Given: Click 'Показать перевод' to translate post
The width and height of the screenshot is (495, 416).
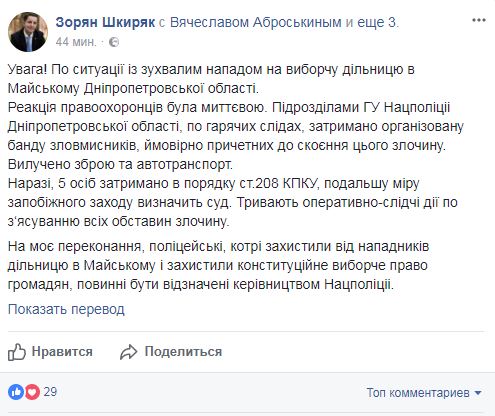Looking at the screenshot, I should pyautogui.click(x=66, y=309).
